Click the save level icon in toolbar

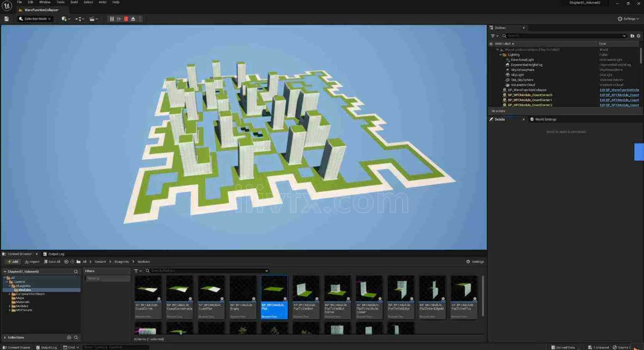coord(6,19)
